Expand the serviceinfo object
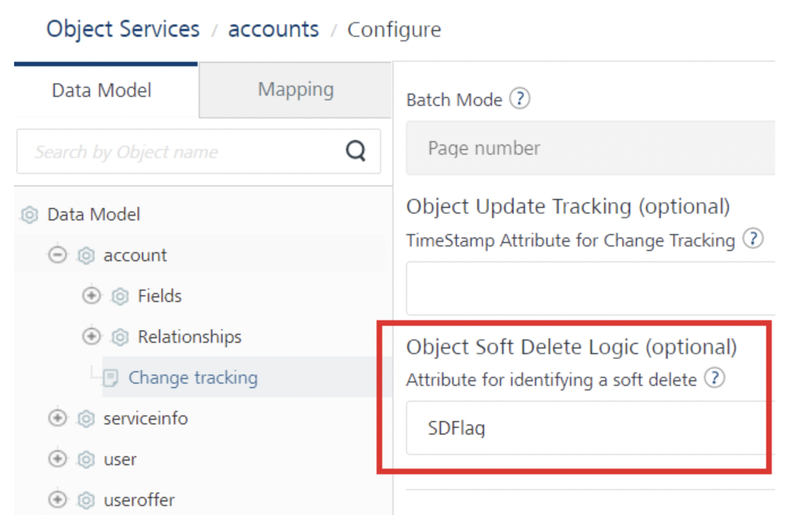This screenshot has width=812, height=527. [x=57, y=418]
